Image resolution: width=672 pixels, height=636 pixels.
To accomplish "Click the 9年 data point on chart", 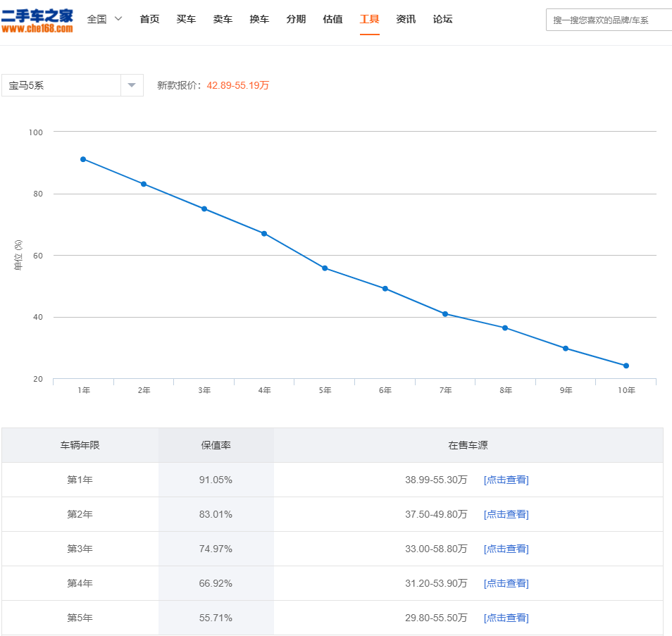I will pyautogui.click(x=566, y=349).
